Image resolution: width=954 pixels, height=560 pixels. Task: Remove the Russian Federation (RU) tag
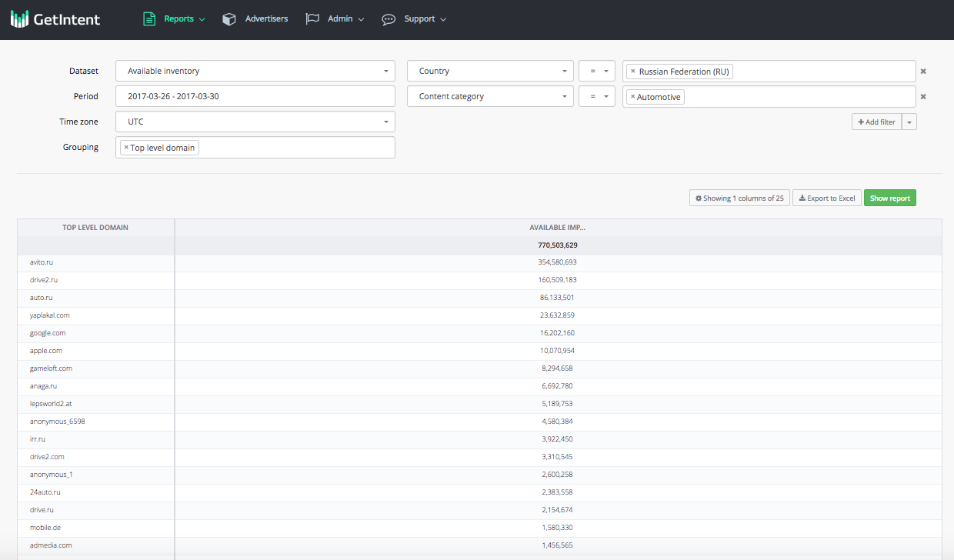pos(633,72)
